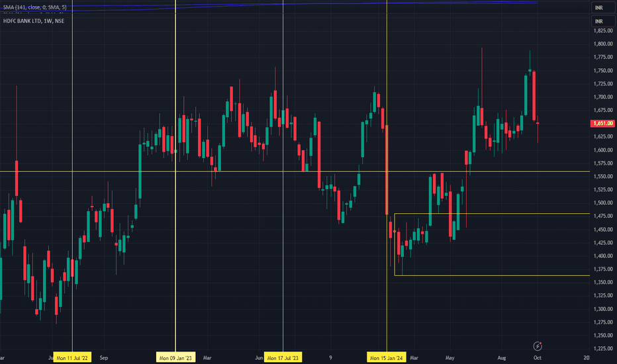Click the red 1,651.00 current price label
Screen dimensions: 617x364
603,123
